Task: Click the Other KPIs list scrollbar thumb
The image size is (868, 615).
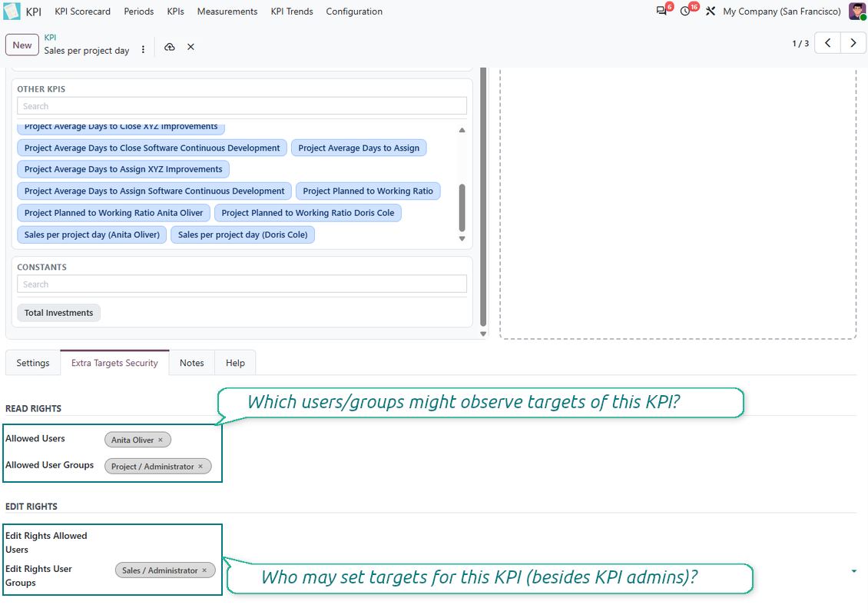Action: [x=462, y=208]
